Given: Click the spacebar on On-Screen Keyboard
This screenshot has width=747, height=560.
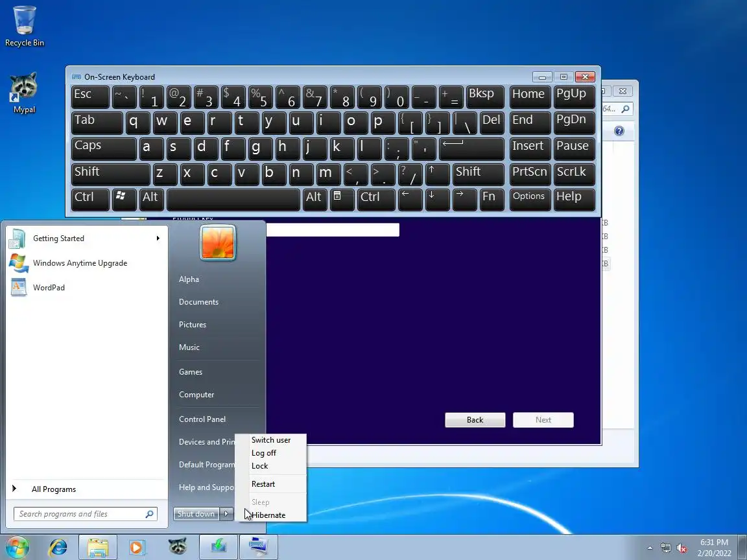Looking at the screenshot, I should pyautogui.click(x=233, y=200).
